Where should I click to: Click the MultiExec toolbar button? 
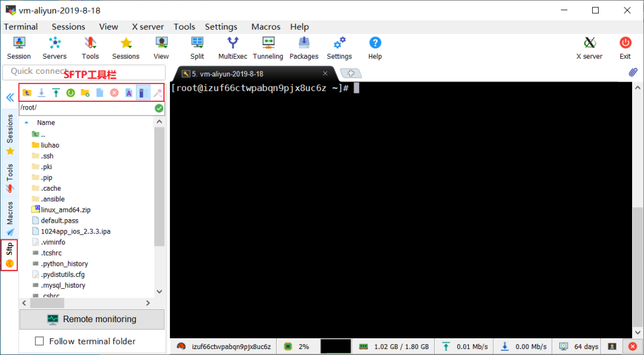pos(233,48)
